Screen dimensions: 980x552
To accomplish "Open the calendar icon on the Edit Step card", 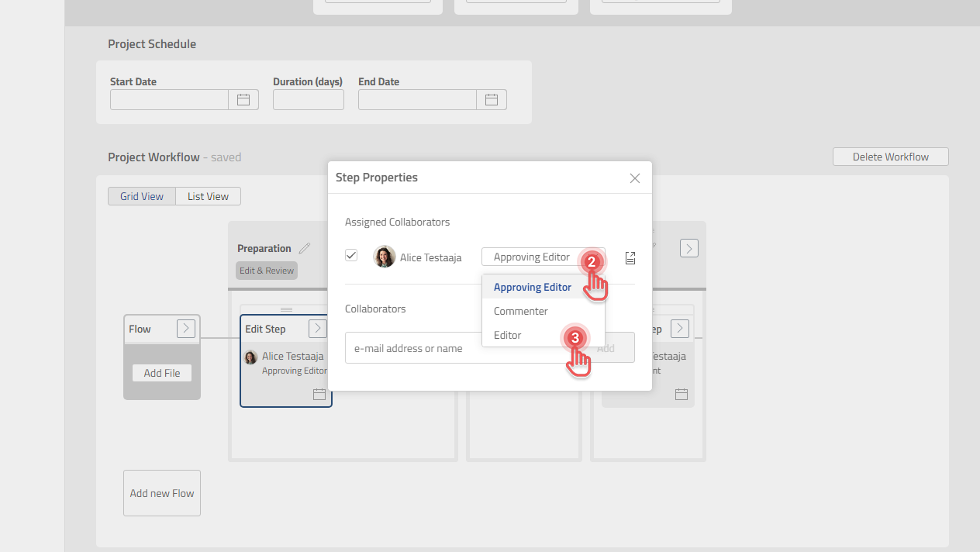I will coord(319,394).
